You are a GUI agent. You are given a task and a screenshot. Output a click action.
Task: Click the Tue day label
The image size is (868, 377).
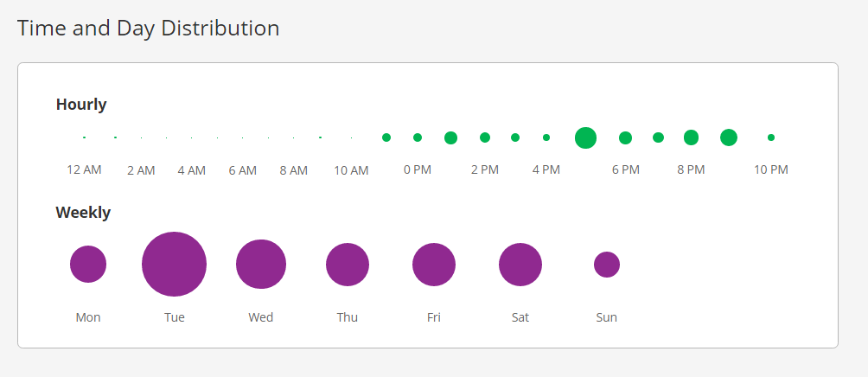(x=175, y=317)
